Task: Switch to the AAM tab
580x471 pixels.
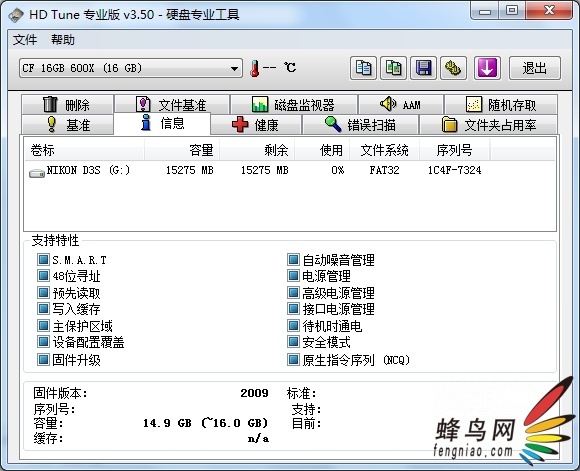Action: coord(401,105)
